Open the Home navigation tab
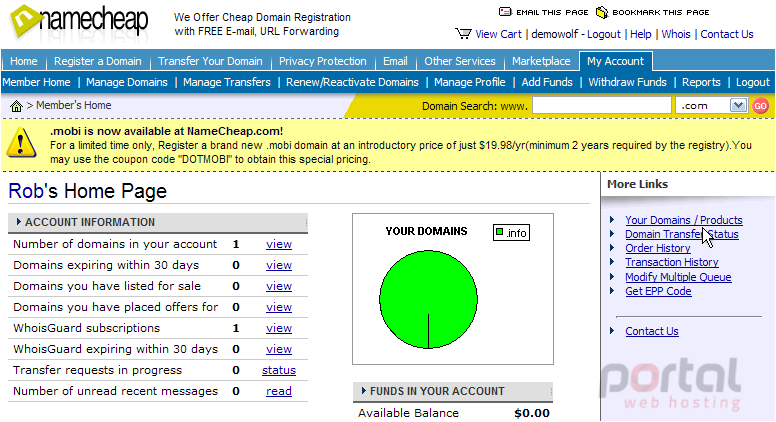Image resolution: width=776 pixels, height=422 pixels. click(x=24, y=61)
